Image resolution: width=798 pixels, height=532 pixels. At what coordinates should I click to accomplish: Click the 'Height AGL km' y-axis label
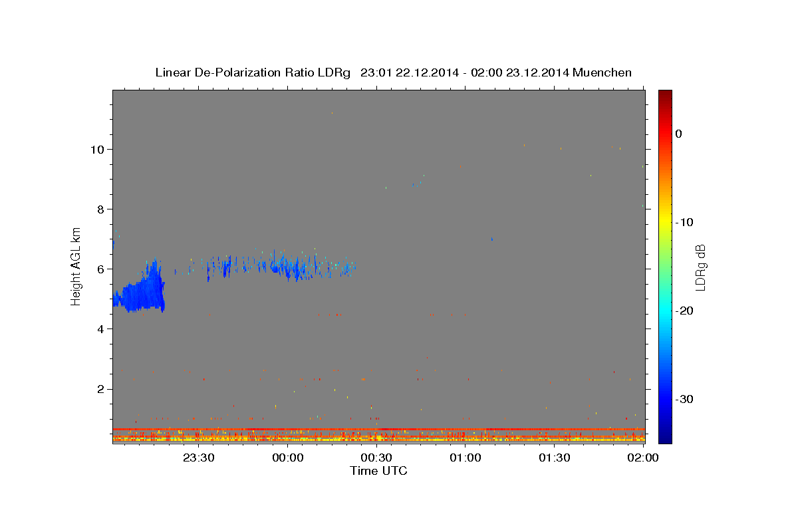tap(76, 266)
